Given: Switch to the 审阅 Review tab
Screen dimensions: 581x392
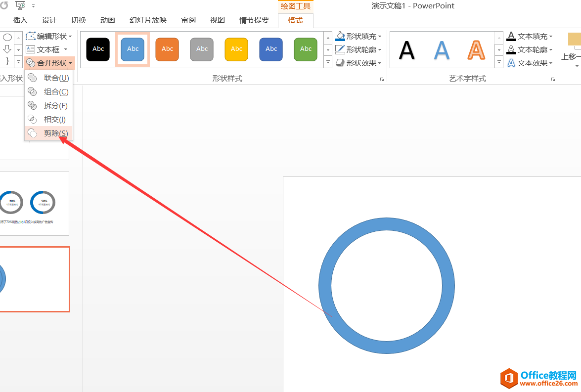Looking at the screenshot, I should pos(188,20).
